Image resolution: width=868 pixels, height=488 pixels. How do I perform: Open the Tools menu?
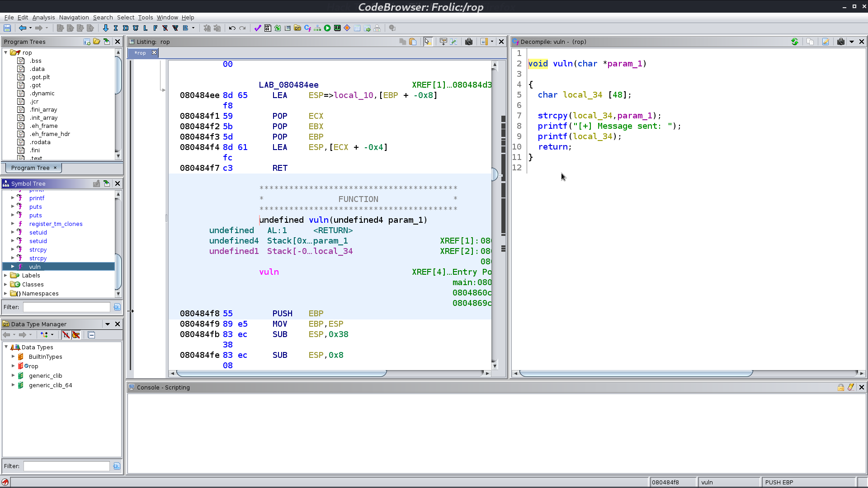[x=145, y=17]
